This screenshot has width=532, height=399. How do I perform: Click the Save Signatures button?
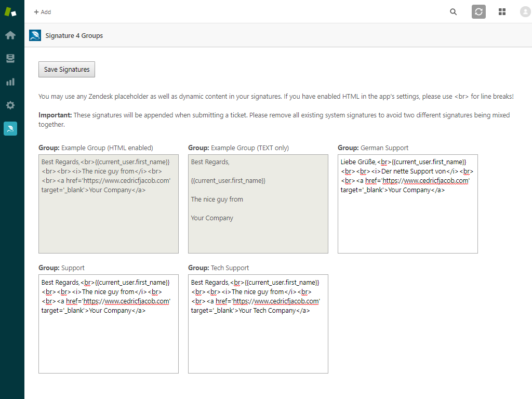point(67,69)
